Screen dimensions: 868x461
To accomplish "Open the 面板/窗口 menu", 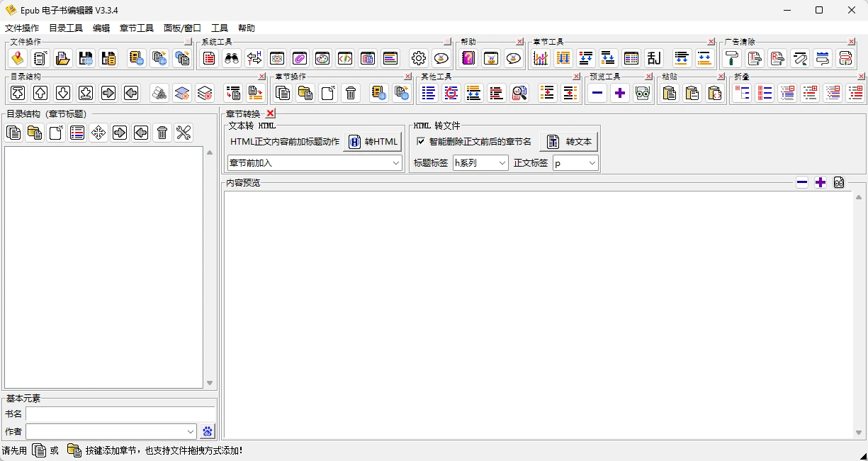I will (x=183, y=28).
